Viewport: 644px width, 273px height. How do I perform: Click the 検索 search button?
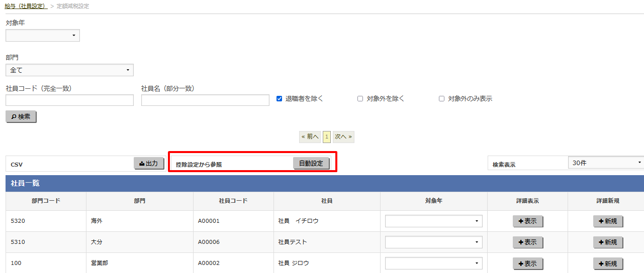click(x=21, y=117)
